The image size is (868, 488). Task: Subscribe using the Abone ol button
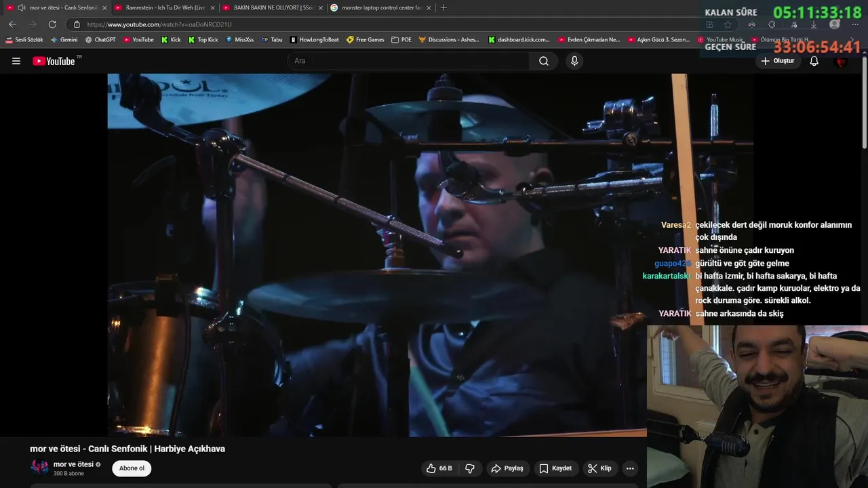tap(132, 468)
